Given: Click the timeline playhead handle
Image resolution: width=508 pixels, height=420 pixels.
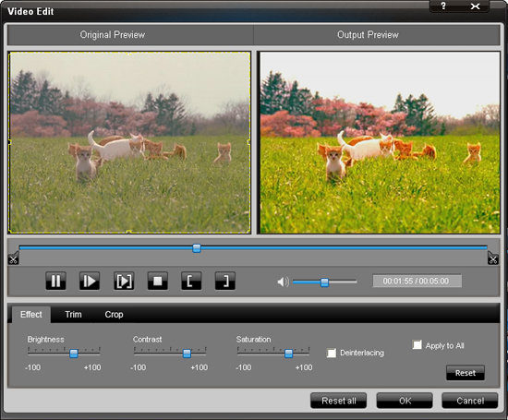Looking at the screenshot, I should [197, 248].
